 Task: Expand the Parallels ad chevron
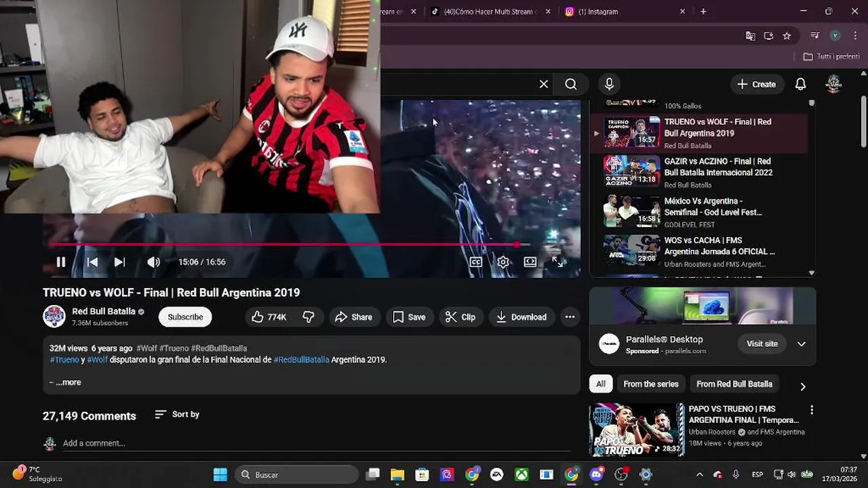coord(802,344)
